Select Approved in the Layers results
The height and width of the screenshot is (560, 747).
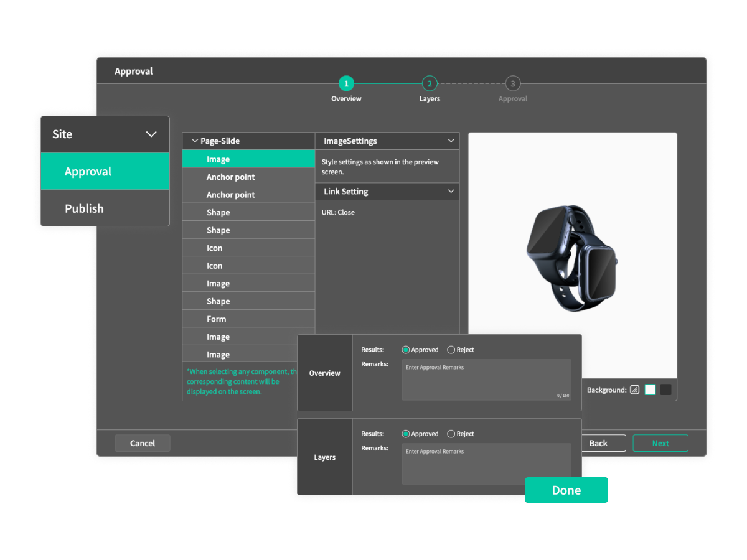(x=406, y=434)
